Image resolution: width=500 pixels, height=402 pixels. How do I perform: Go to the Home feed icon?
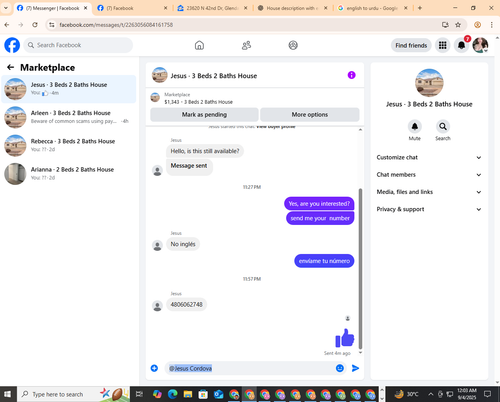coord(199,45)
